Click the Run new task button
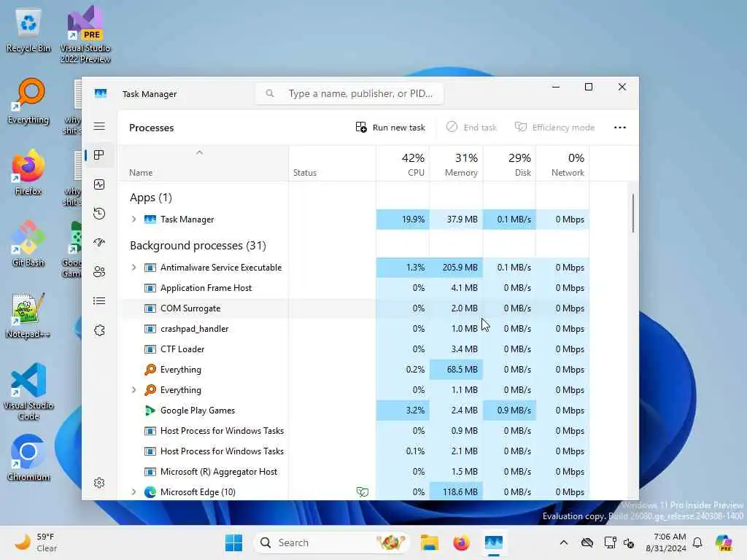747x560 pixels. tap(390, 127)
